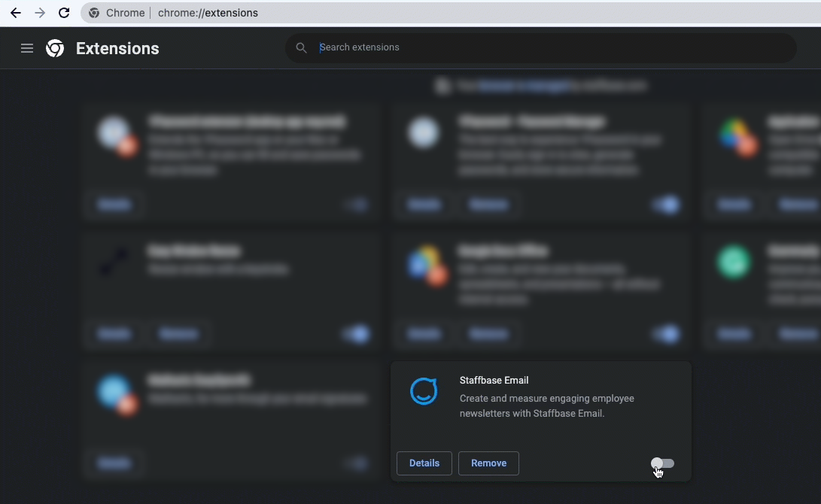Click the Chrome logo beside Extensions
Viewport: 821px width, 504px height.
pos(55,48)
